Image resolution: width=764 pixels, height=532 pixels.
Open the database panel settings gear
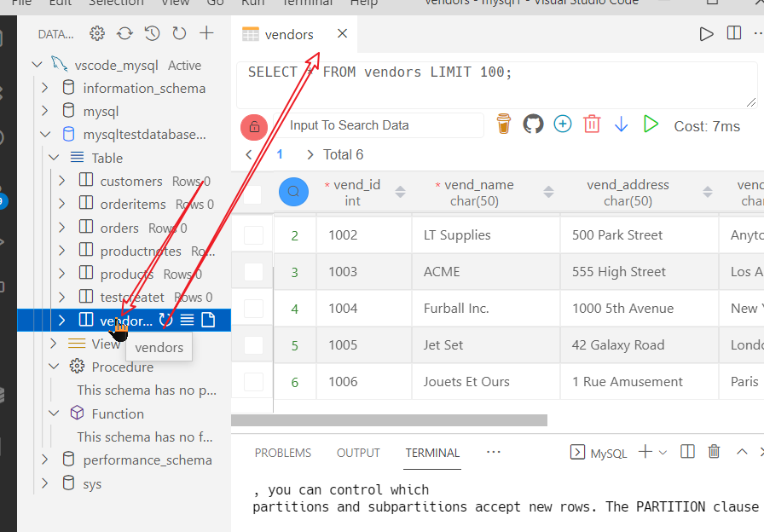click(96, 33)
